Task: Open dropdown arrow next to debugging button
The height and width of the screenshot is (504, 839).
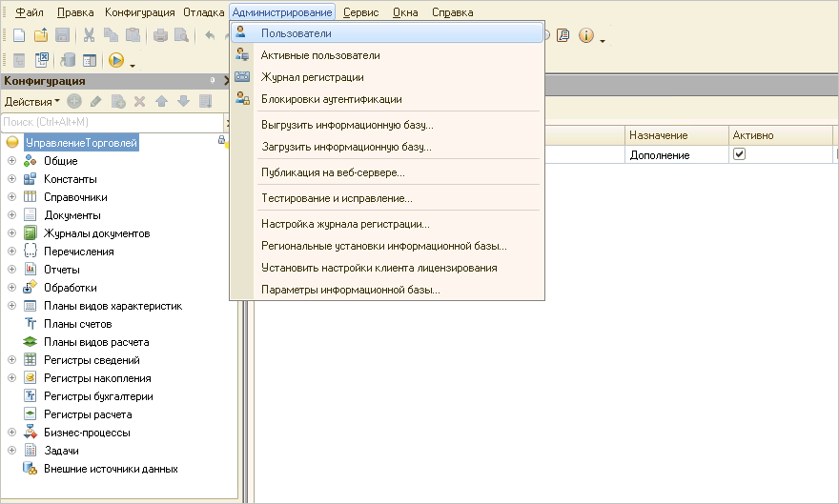Action: point(133,64)
